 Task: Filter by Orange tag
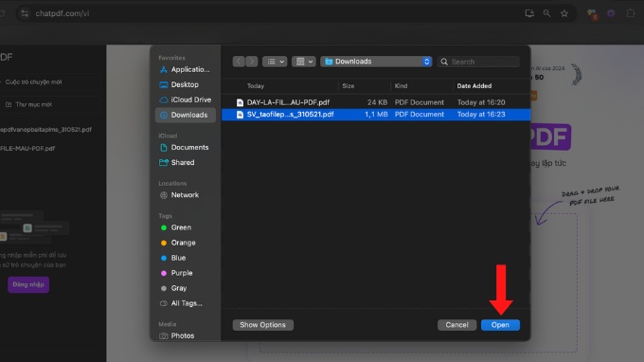pos(186,243)
